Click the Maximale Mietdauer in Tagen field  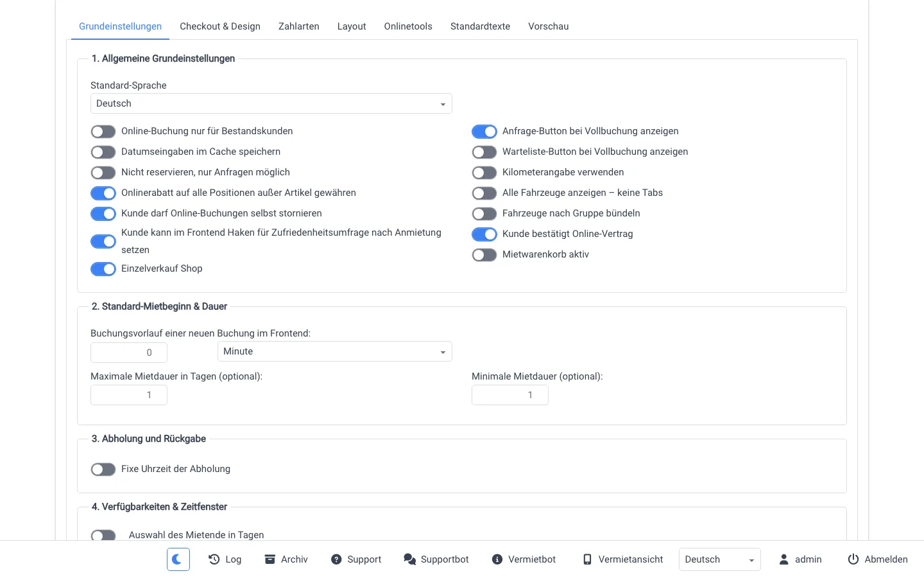tap(129, 395)
